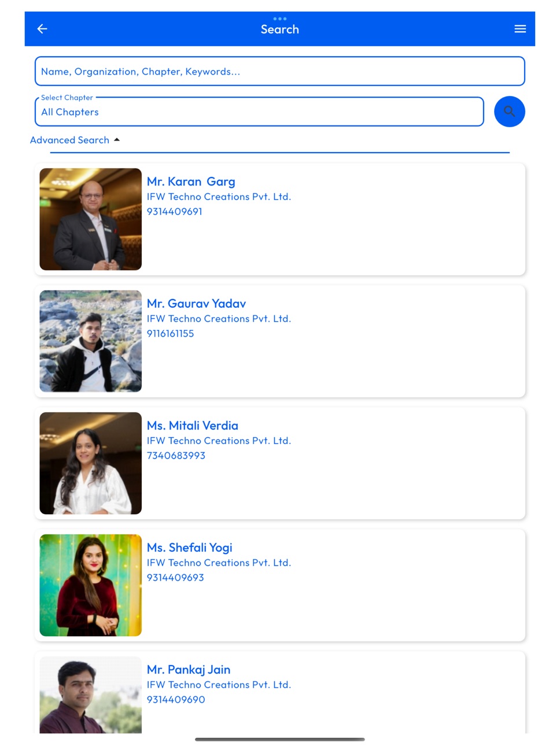
Task: Open the Select Chapter dropdown
Action: tap(259, 112)
